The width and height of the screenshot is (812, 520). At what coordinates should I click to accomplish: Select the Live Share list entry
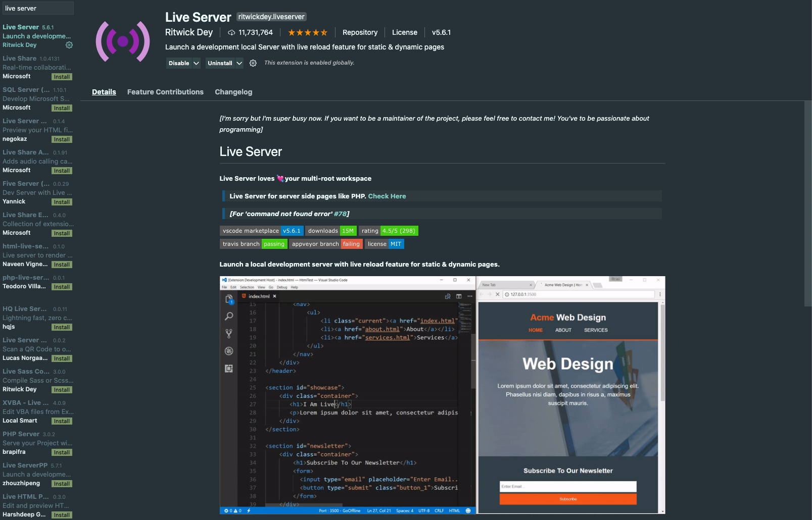[38, 67]
